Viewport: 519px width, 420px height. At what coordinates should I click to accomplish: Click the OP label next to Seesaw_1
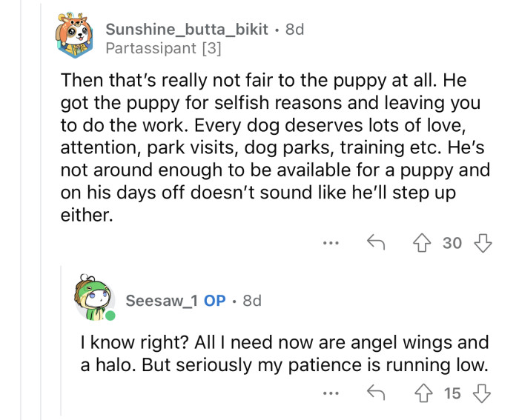coord(214,301)
